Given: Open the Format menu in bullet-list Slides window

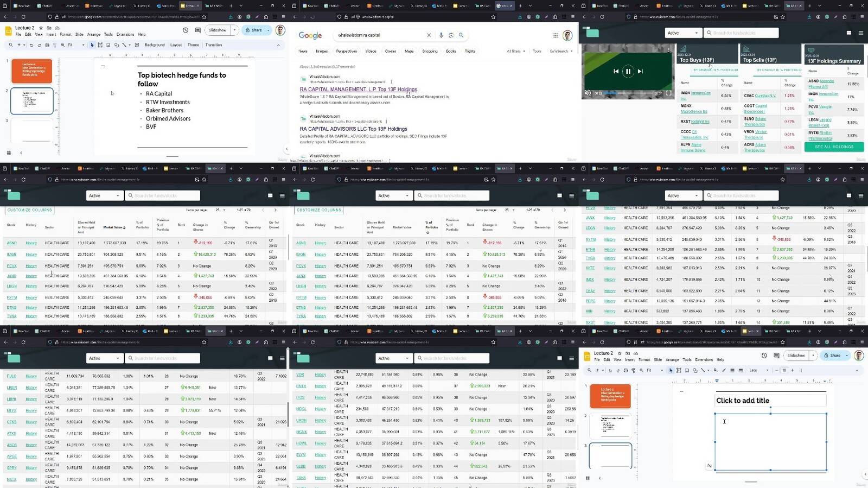Looking at the screenshot, I should tap(66, 34).
